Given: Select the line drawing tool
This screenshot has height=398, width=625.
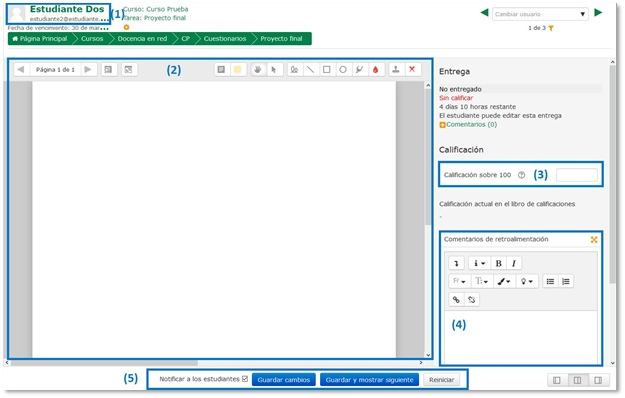Looking at the screenshot, I should tap(310, 70).
